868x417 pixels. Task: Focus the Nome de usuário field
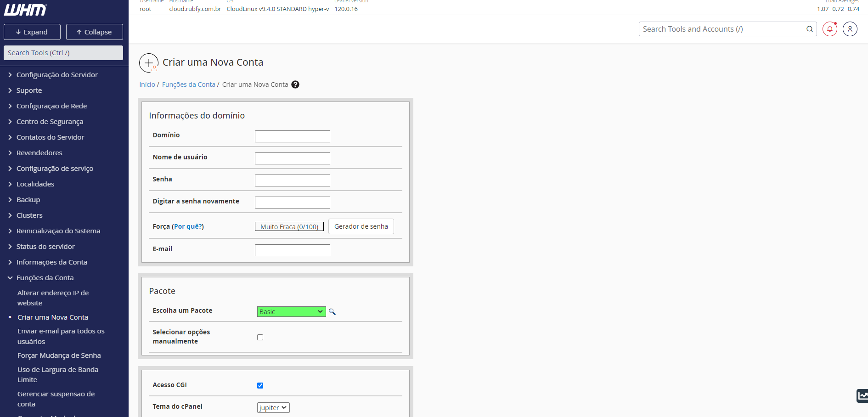293,158
